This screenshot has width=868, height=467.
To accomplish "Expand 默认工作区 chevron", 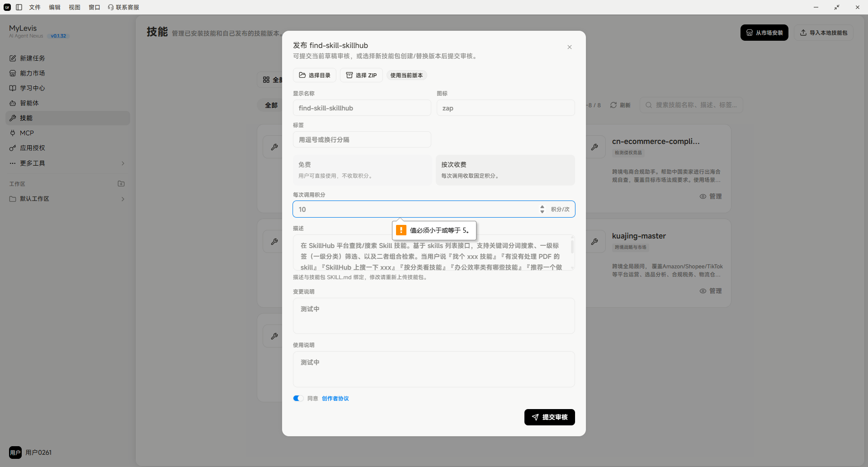I will 123,199.
